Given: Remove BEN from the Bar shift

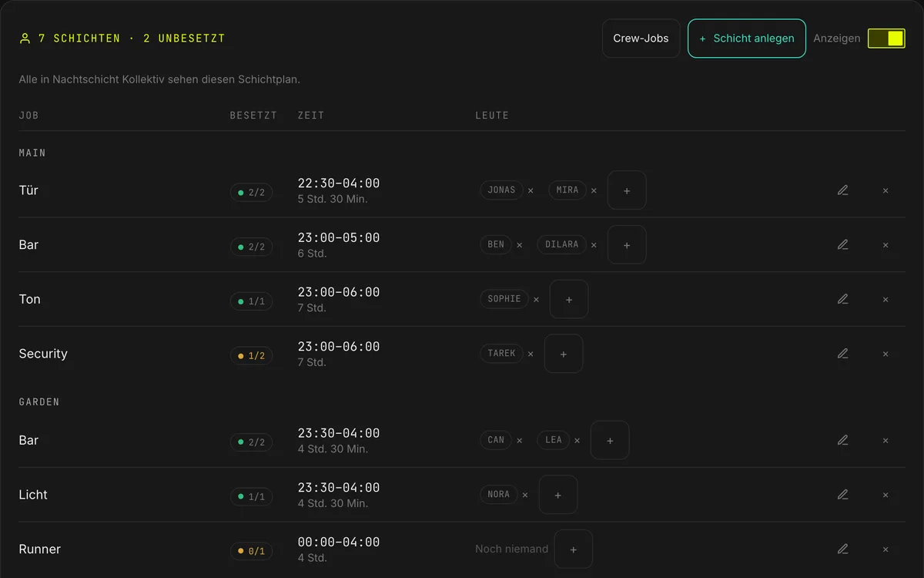Looking at the screenshot, I should pos(519,245).
